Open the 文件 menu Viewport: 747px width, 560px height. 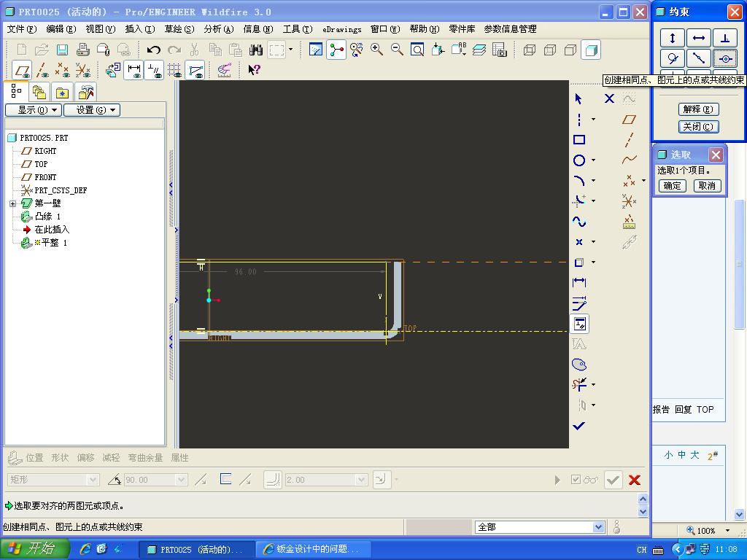point(22,29)
